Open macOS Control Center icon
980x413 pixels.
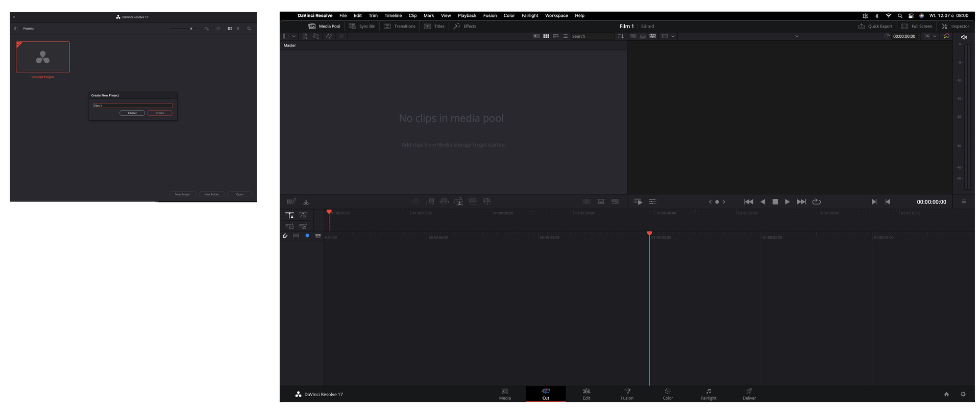point(911,16)
